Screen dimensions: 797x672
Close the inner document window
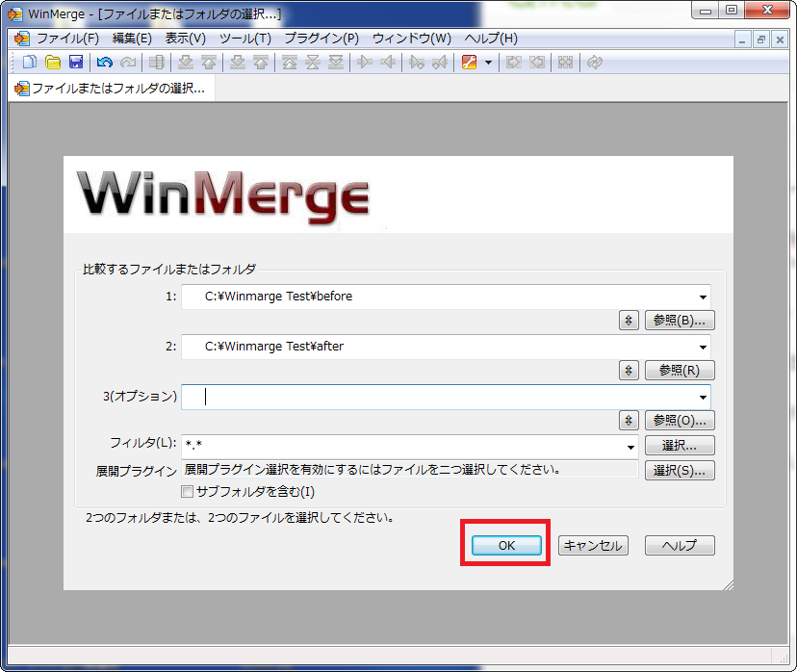point(780,39)
